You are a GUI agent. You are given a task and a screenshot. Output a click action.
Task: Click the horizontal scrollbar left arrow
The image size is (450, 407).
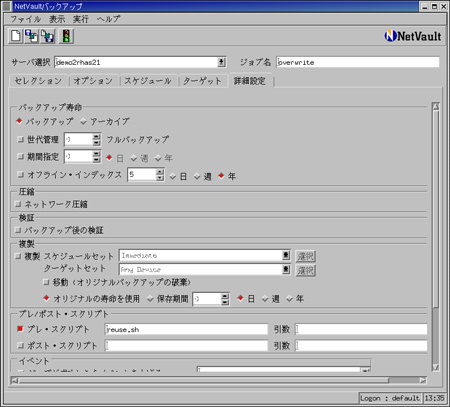point(15,380)
